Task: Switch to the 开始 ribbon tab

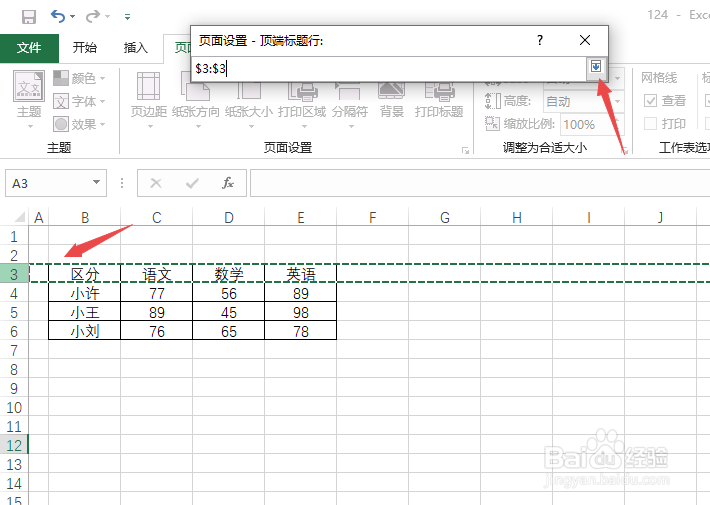Action: [85, 48]
